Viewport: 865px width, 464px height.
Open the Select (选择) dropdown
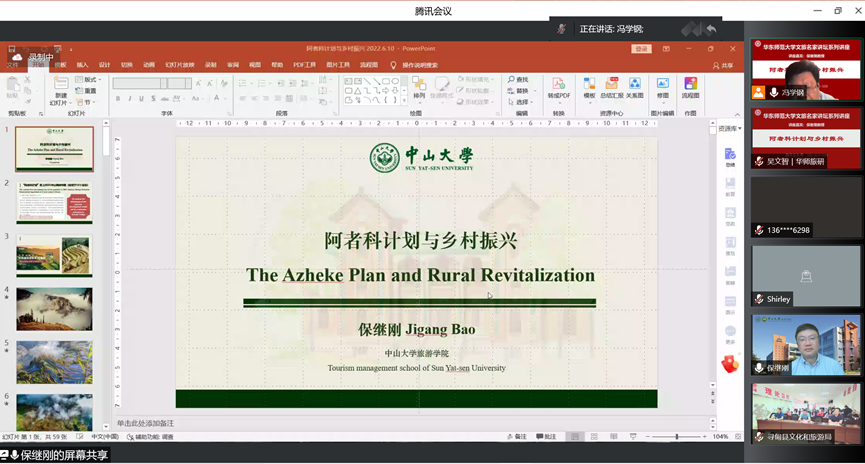520,102
